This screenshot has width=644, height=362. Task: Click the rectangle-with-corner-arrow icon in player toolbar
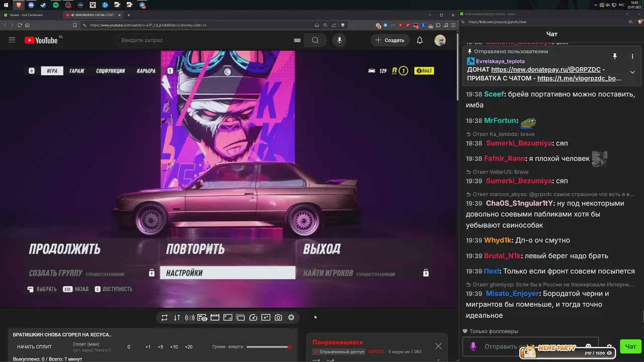pyautogui.click(x=227, y=318)
